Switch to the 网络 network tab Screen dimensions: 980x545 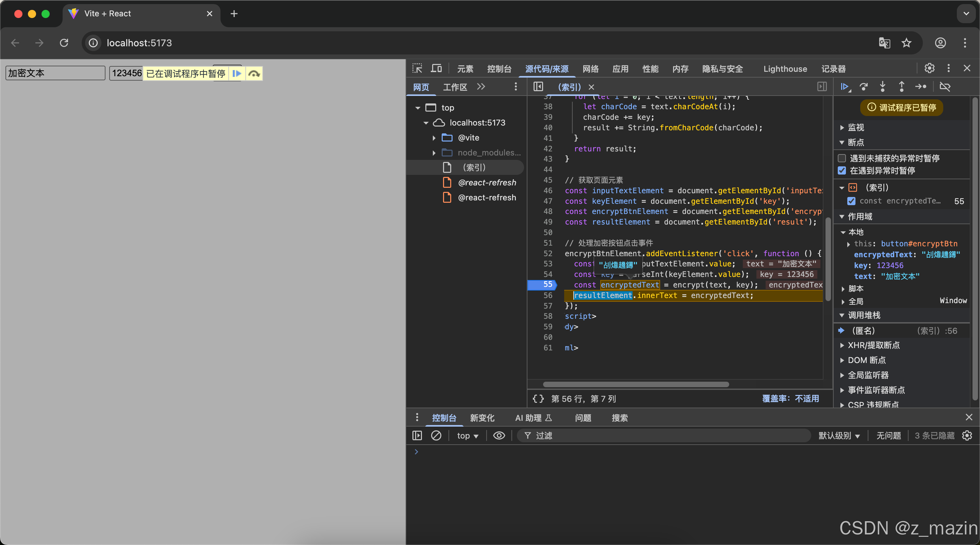coord(590,69)
